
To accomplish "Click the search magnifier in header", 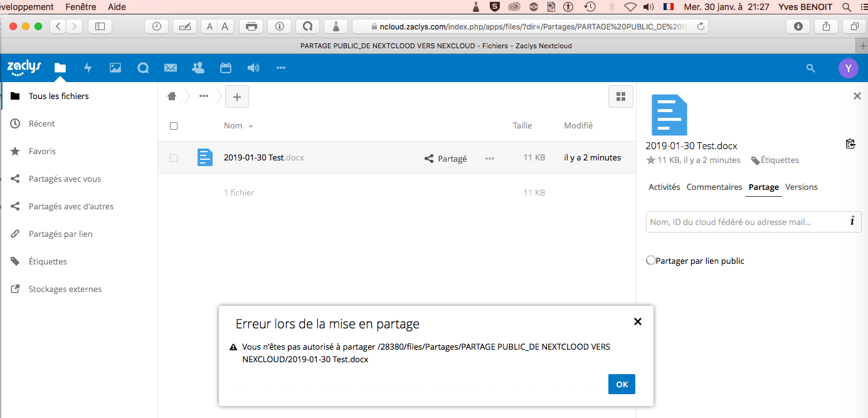I will 811,68.
